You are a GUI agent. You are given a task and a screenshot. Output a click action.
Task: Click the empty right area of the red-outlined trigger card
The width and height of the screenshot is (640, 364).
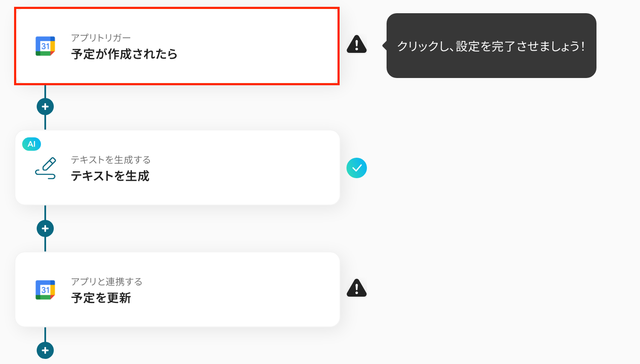pos(265,46)
